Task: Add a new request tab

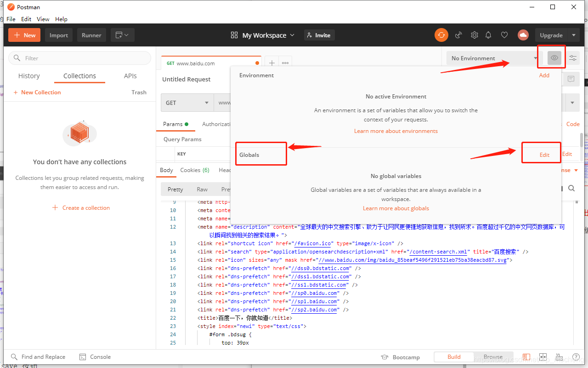Action: [x=271, y=63]
